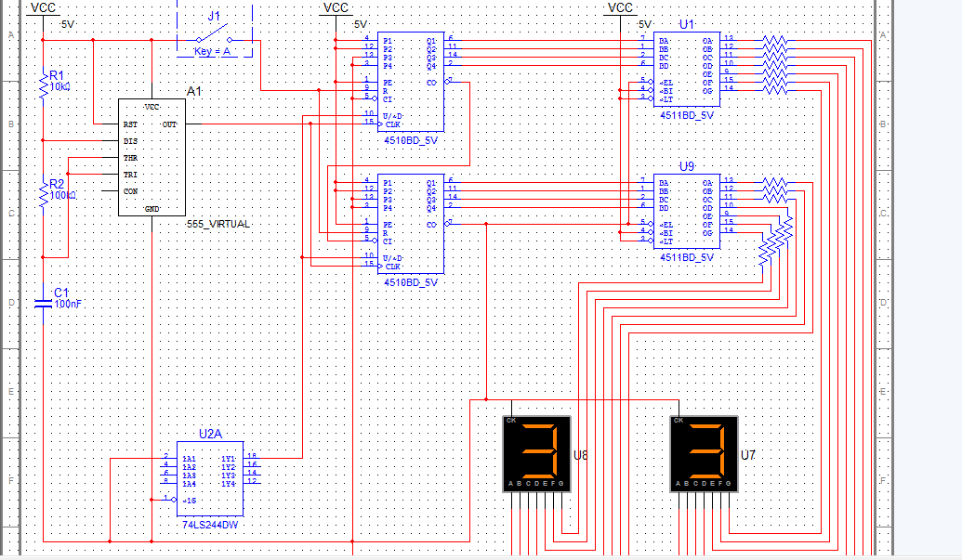Select the U8 seven-segment display
Image resolution: width=962 pixels, height=560 pixels.
point(537,454)
